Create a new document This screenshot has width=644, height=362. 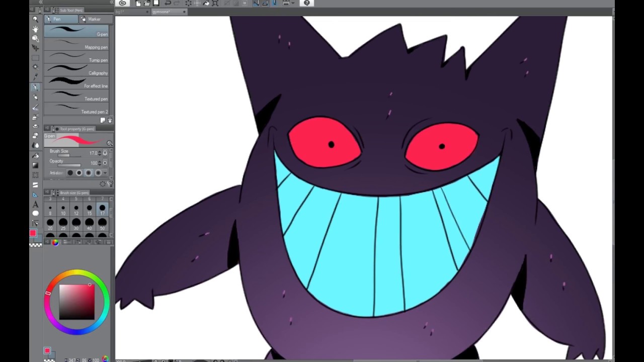click(x=138, y=3)
